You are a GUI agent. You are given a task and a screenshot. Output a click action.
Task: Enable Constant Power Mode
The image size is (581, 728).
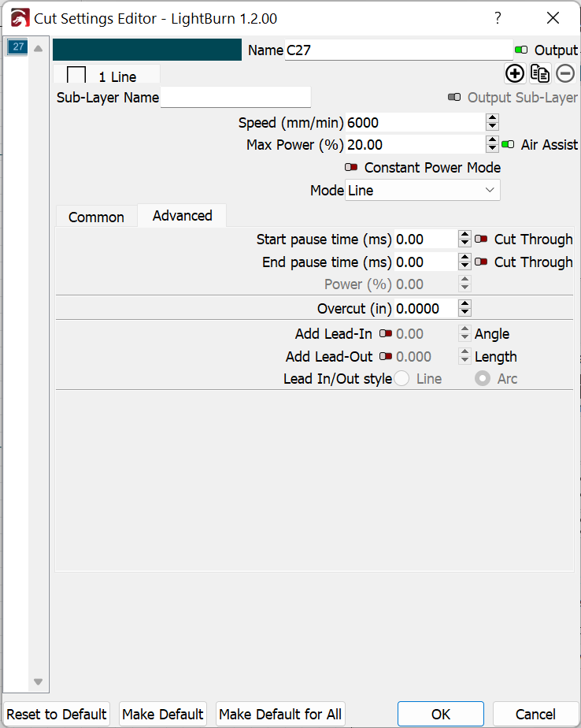(351, 167)
